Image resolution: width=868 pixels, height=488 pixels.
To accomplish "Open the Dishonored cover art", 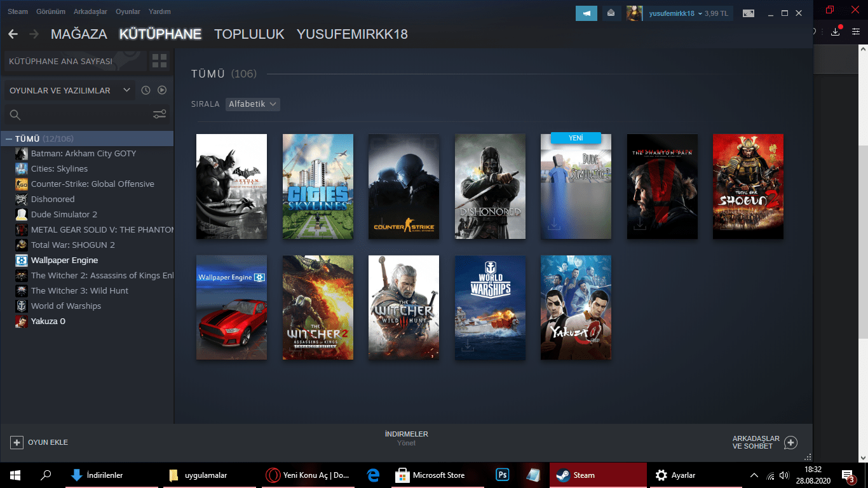I will pos(490,186).
